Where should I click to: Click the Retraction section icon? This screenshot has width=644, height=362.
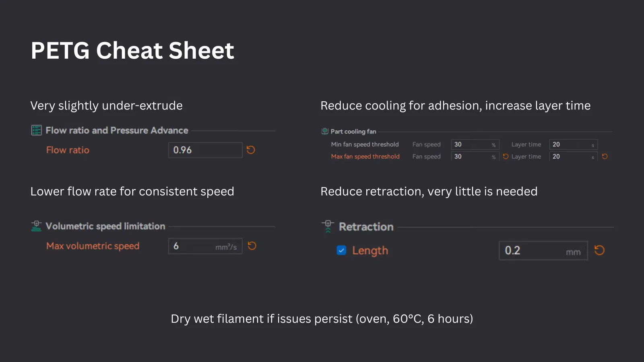pos(328,226)
